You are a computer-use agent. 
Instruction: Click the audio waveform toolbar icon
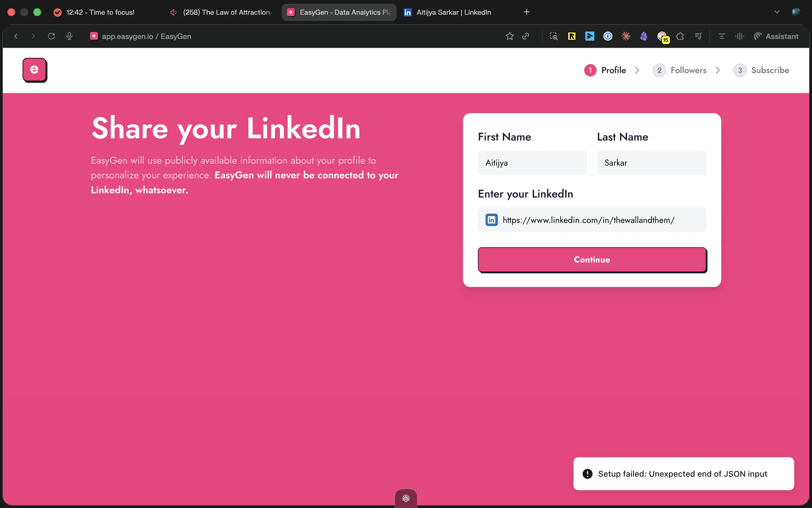[740, 36]
